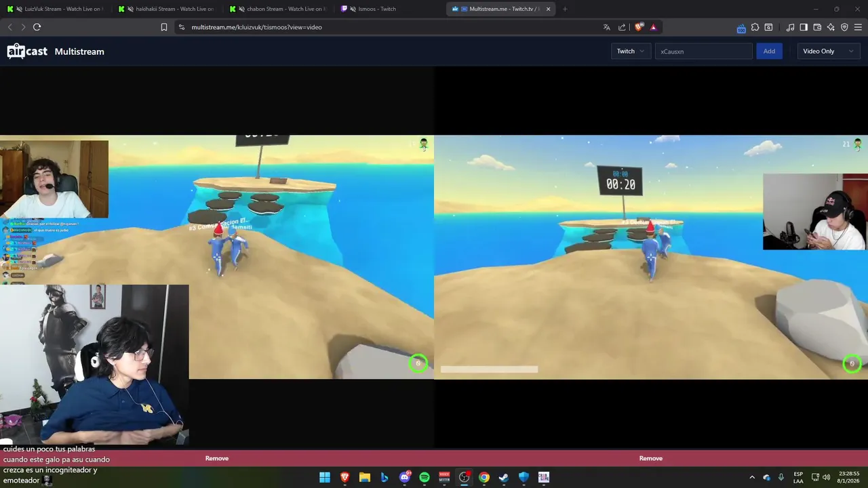Click the share page icon
Viewport: 868px width, 488px height.
622,27
